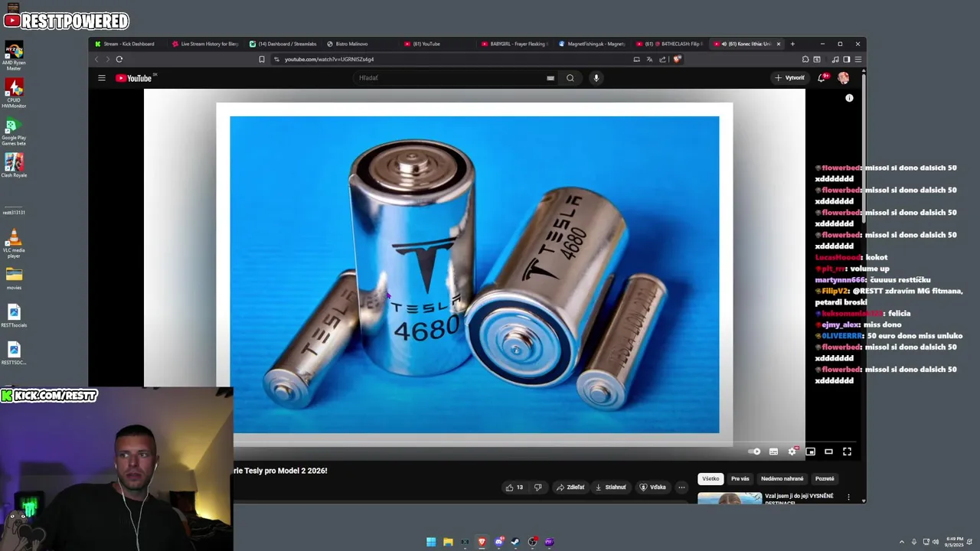Select the Pozreté filter chip
Viewport: 980px width, 551px height.
click(x=825, y=479)
